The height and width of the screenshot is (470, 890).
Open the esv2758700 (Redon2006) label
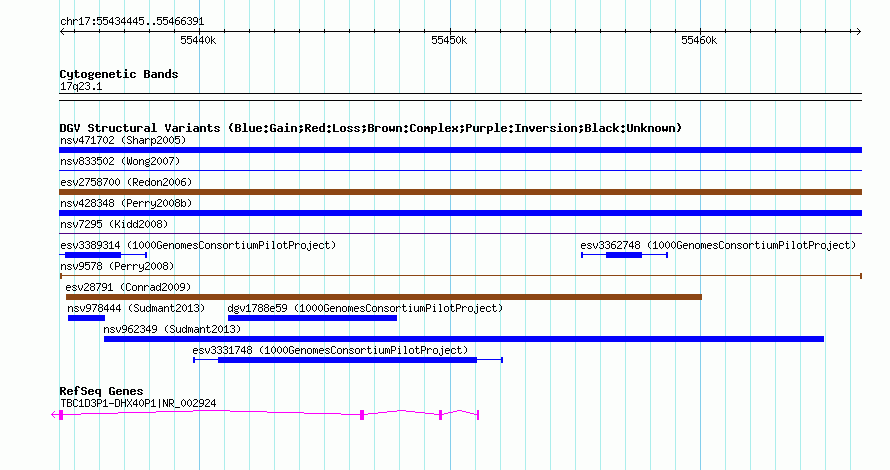tap(126, 182)
